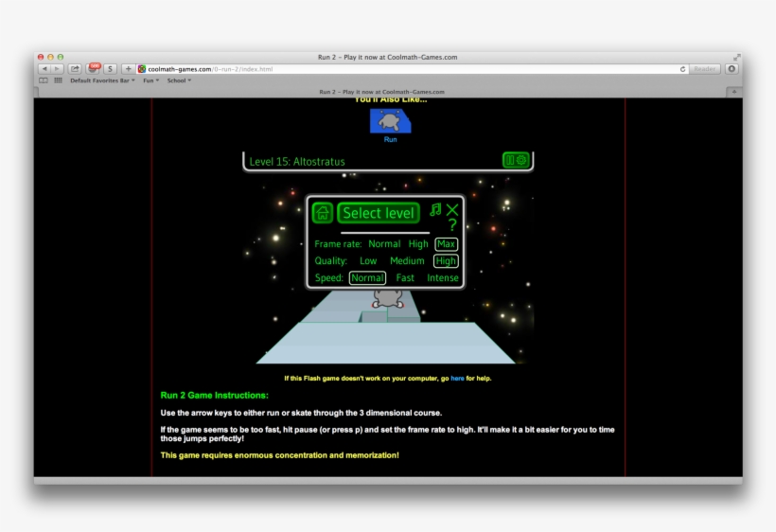Set speed to Intense
The height and width of the screenshot is (532, 776).
pos(443,277)
